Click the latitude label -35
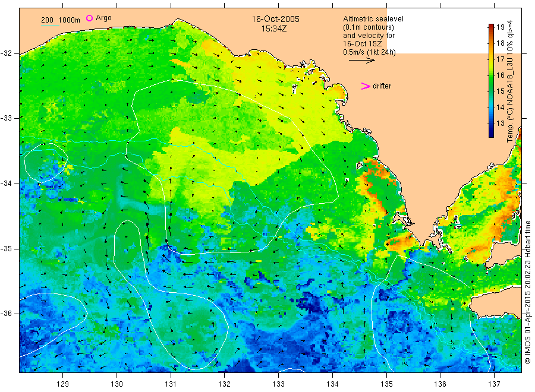This screenshot has height=392, width=535. [6, 248]
